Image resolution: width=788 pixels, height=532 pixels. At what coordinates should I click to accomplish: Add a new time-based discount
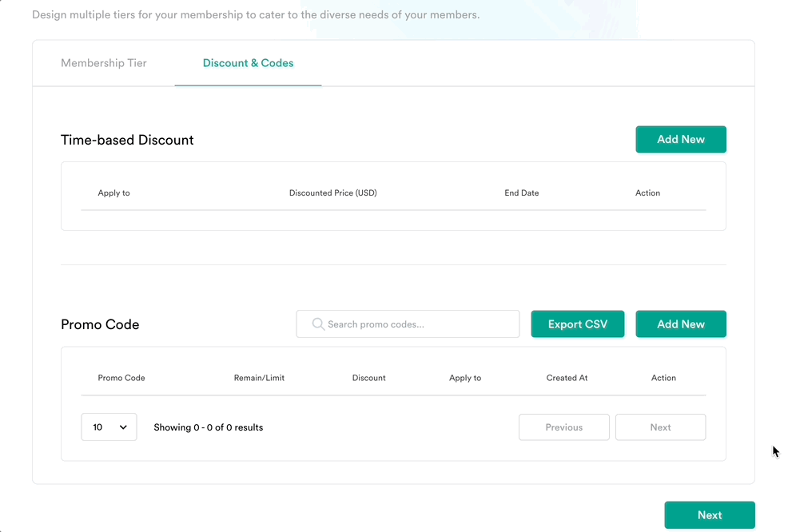(680, 139)
